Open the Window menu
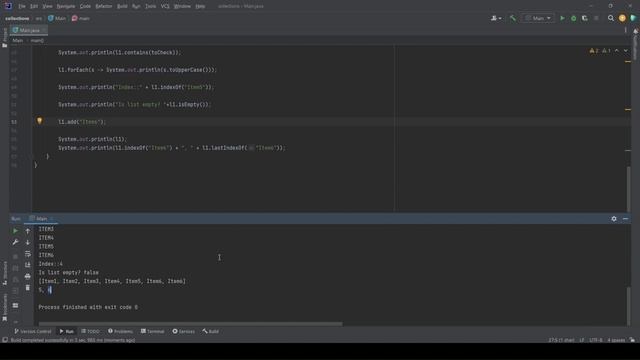Image resolution: width=640 pixels, height=360 pixels. (x=182, y=6)
